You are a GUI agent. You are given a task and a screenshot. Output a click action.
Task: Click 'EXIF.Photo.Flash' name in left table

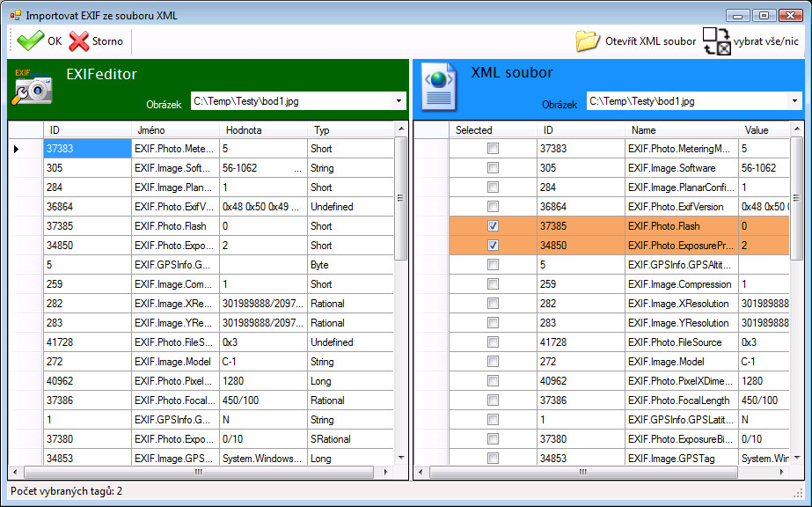pos(176,226)
